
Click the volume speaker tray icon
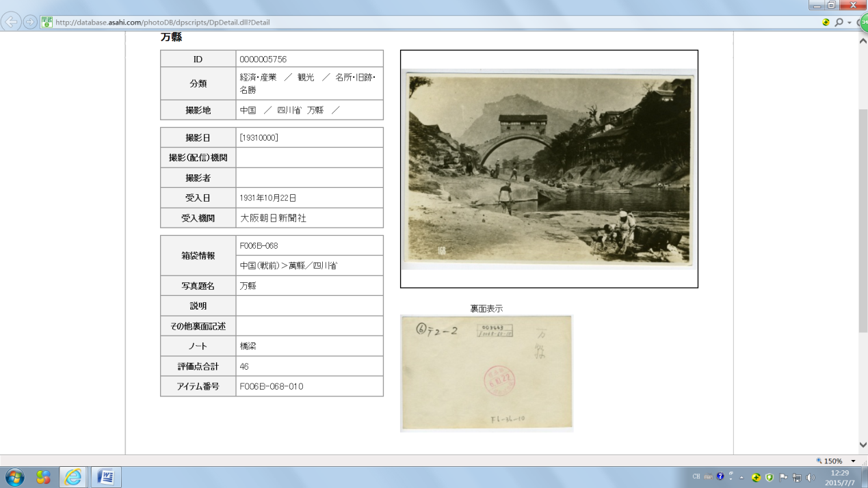[x=811, y=477]
